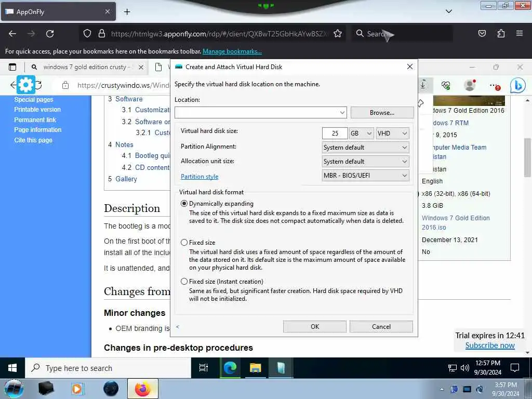This screenshot has width=532, height=399.
Task: Click the Edge browser essentials heart icon
Action: click(446, 85)
